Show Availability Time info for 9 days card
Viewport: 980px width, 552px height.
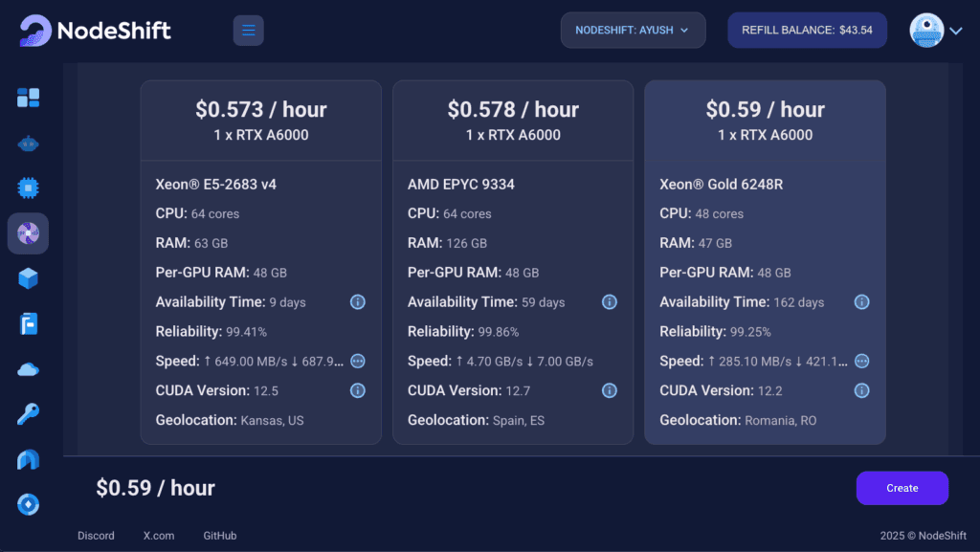pyautogui.click(x=358, y=302)
